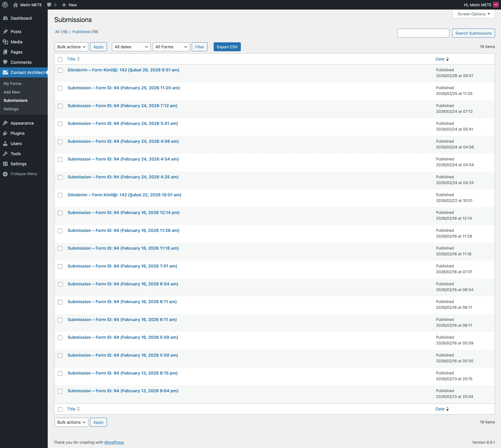
Task: Open the comments bubble icon in admin bar
Action: [49, 5]
